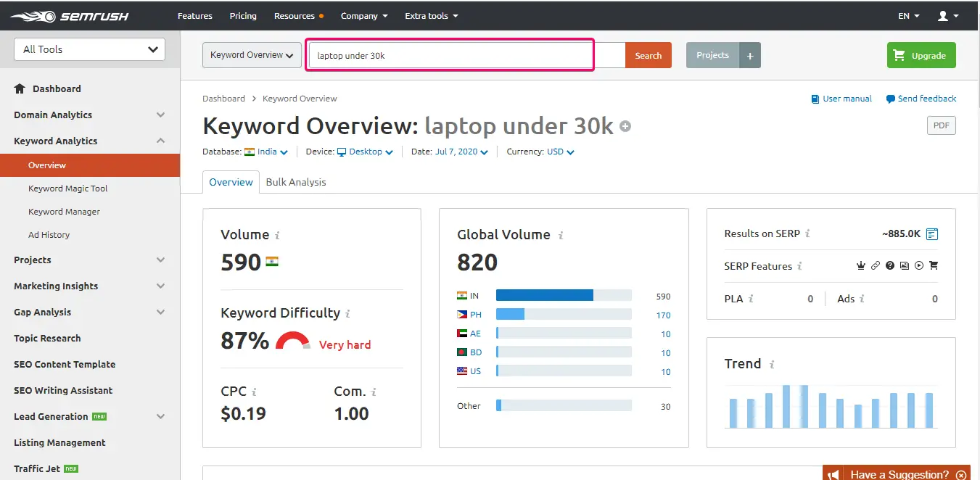Screen dimensions: 980x480
Task: Open the EN language menu
Action: point(909,16)
